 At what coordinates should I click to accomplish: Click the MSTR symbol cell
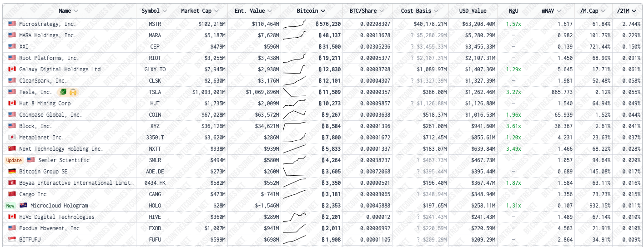(155, 24)
